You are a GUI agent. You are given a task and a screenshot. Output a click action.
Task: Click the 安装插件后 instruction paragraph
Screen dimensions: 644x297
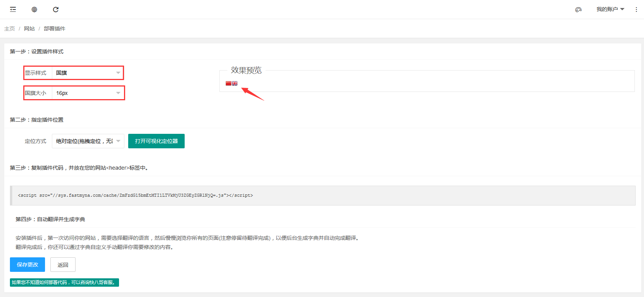tap(188, 238)
